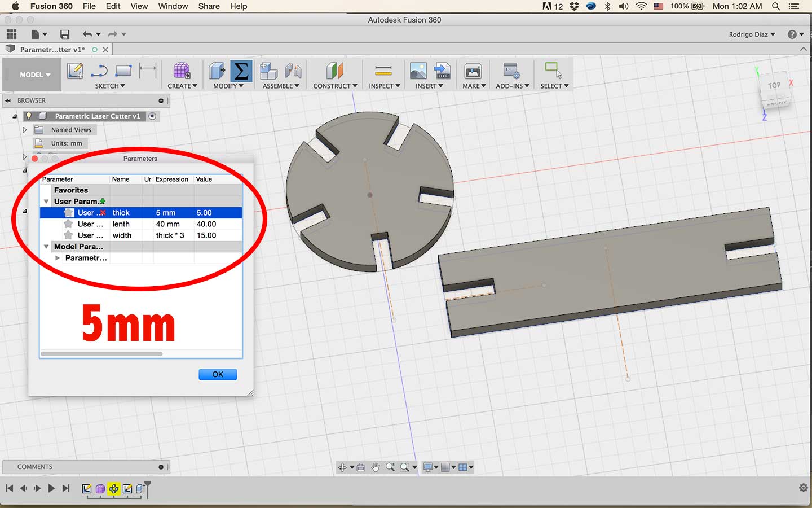This screenshot has width=812, height=508.
Task: Click the Pan hand icon
Action: [x=376, y=467]
